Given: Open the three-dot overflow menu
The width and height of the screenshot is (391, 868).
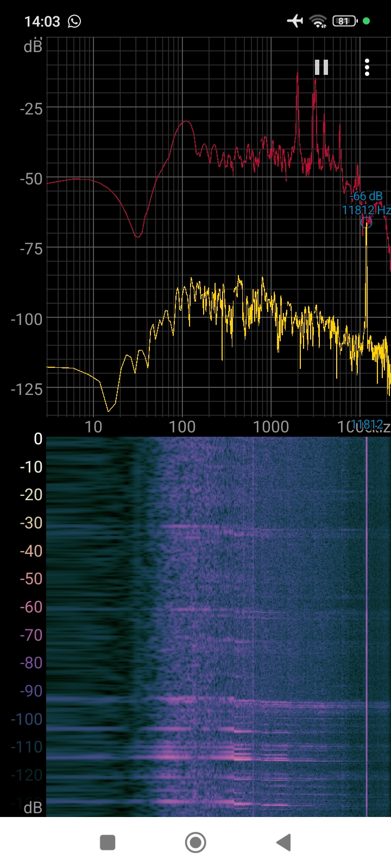Looking at the screenshot, I should coord(368,67).
